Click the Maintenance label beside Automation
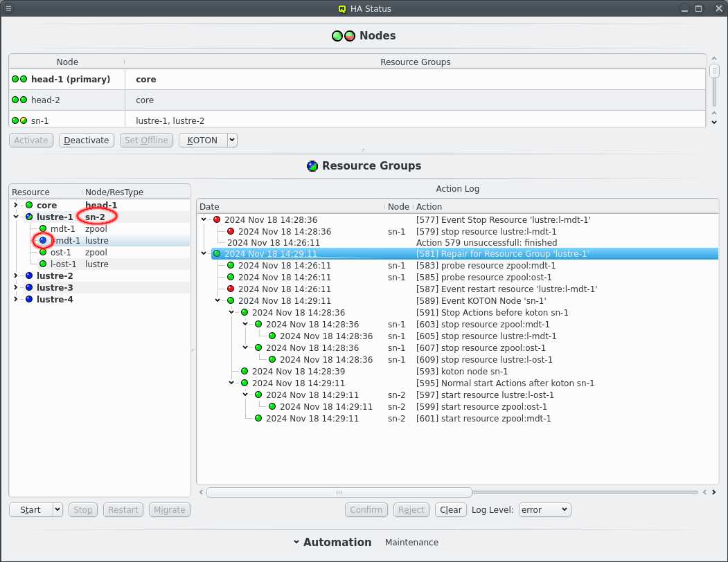Viewport: 728px width, 562px height. [412, 542]
